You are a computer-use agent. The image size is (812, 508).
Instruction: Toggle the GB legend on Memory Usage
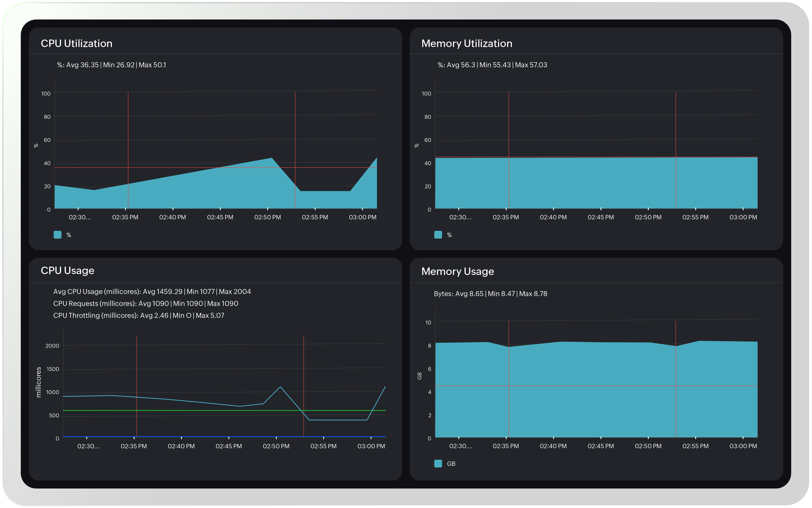[x=451, y=463]
